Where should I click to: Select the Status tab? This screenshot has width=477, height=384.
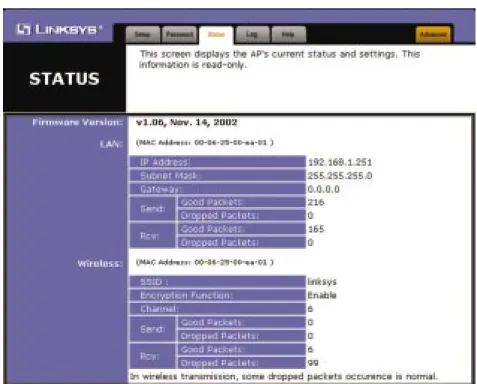(216, 35)
